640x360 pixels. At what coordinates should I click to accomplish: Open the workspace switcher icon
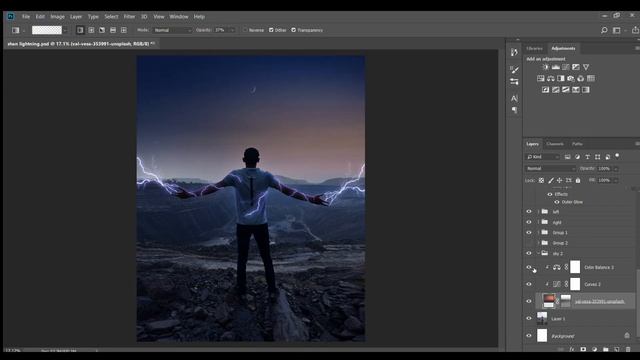pos(617,30)
